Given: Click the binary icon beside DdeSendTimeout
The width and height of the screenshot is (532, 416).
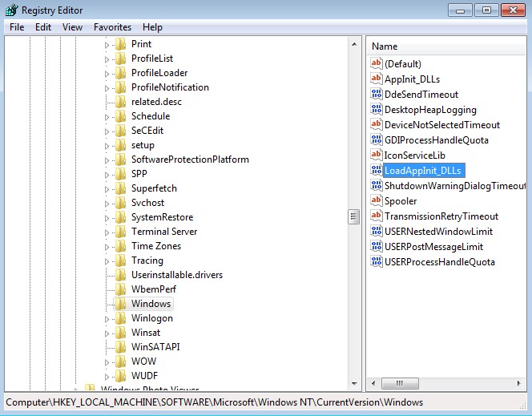Looking at the screenshot, I should 377,95.
